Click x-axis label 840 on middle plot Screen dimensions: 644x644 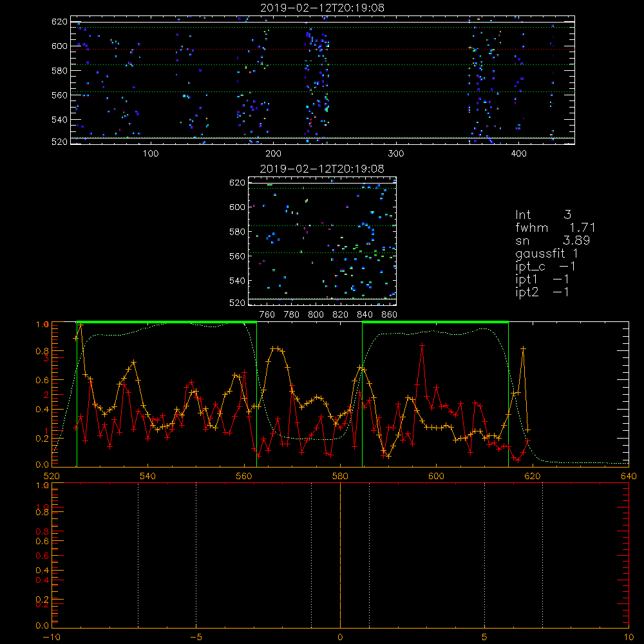(x=365, y=315)
